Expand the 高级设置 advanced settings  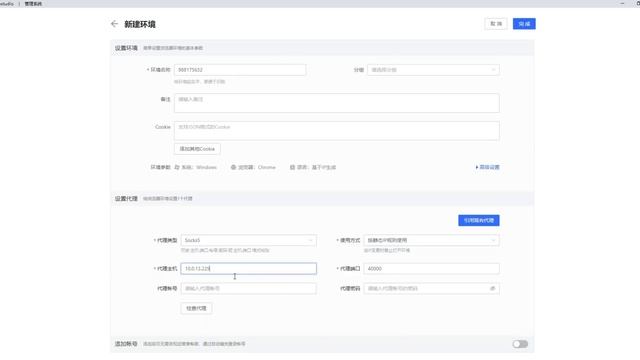(487, 167)
